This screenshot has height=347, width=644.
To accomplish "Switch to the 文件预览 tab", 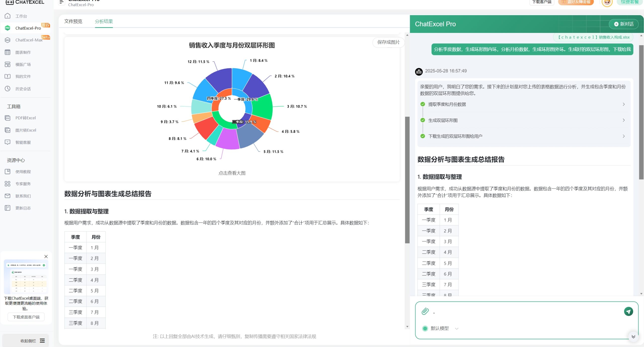I will [x=73, y=21].
